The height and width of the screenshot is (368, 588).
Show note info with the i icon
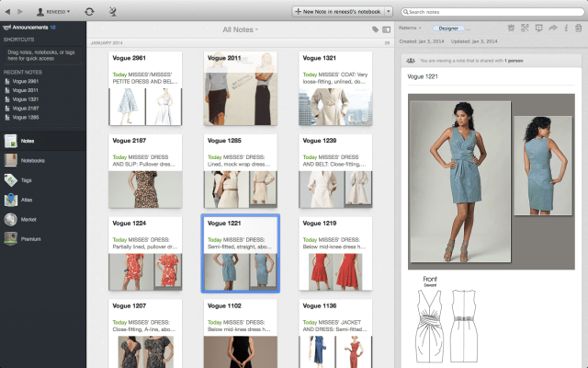(566, 28)
